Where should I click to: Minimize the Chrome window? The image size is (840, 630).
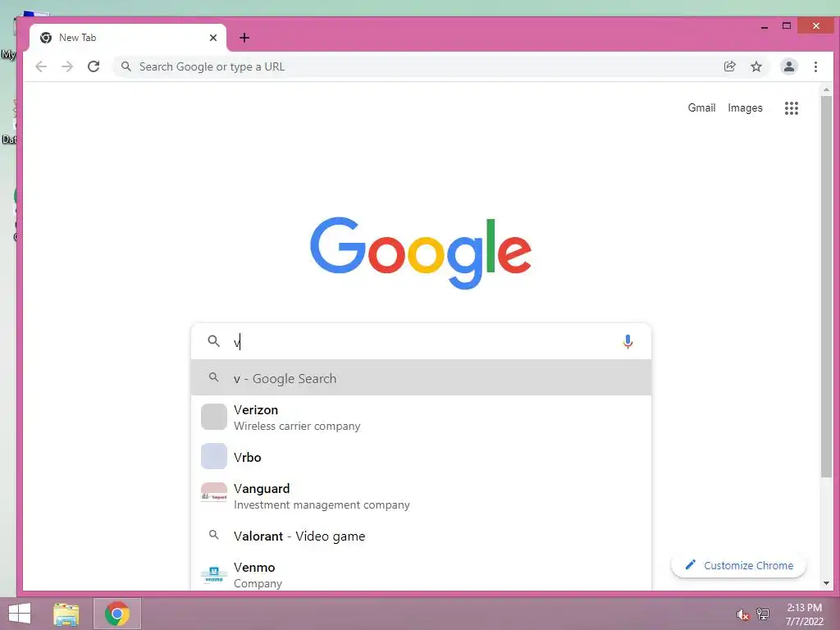765,26
